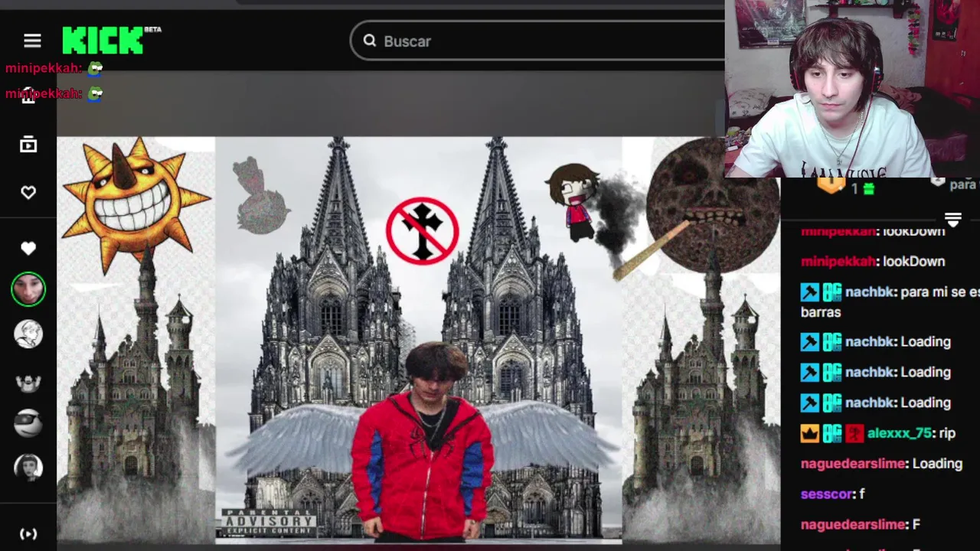This screenshot has width=980, height=551.
Task: Open alexxx_75 user profile from chat
Action: point(900,433)
